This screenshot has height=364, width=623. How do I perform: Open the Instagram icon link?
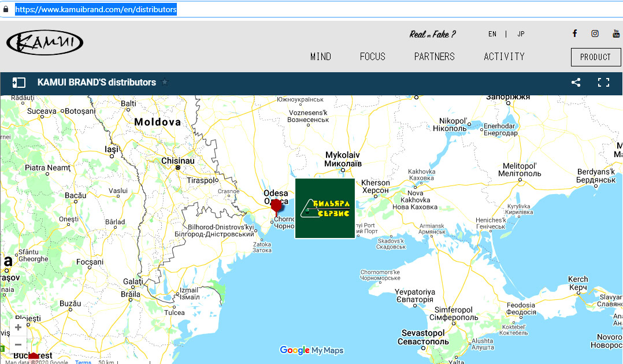coord(595,34)
